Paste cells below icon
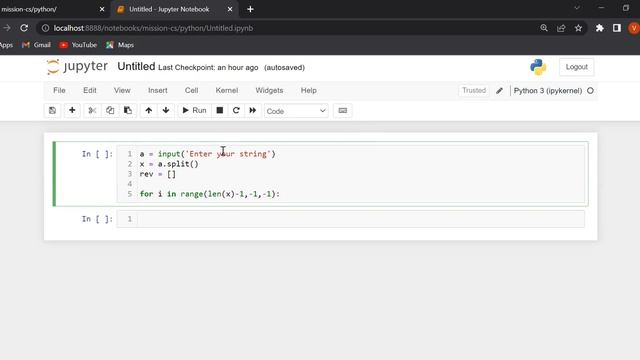Viewport: 640px width, 360px height. coord(128,111)
